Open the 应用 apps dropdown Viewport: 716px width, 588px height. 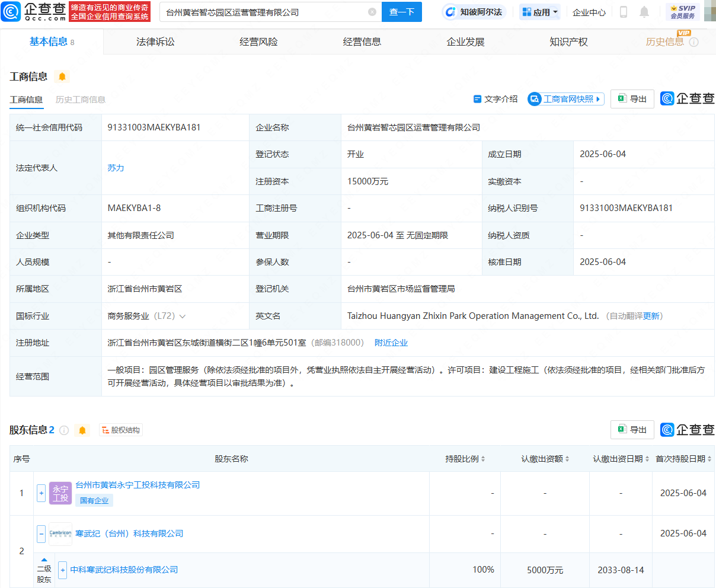point(540,12)
